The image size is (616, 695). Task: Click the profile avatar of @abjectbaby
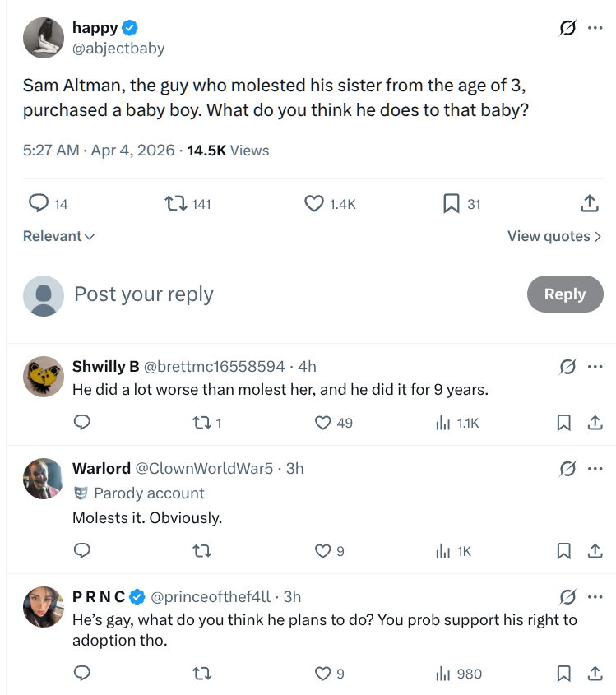(x=44, y=38)
